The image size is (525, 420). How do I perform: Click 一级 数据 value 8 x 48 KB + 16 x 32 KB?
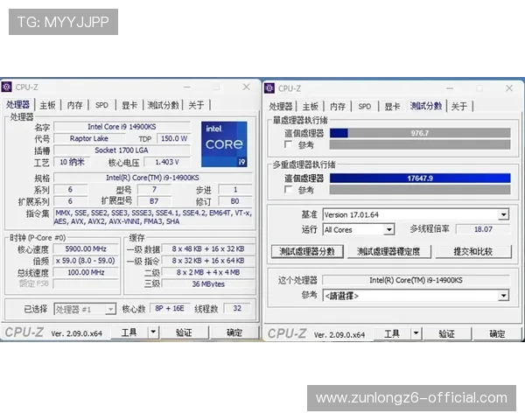[x=208, y=248]
